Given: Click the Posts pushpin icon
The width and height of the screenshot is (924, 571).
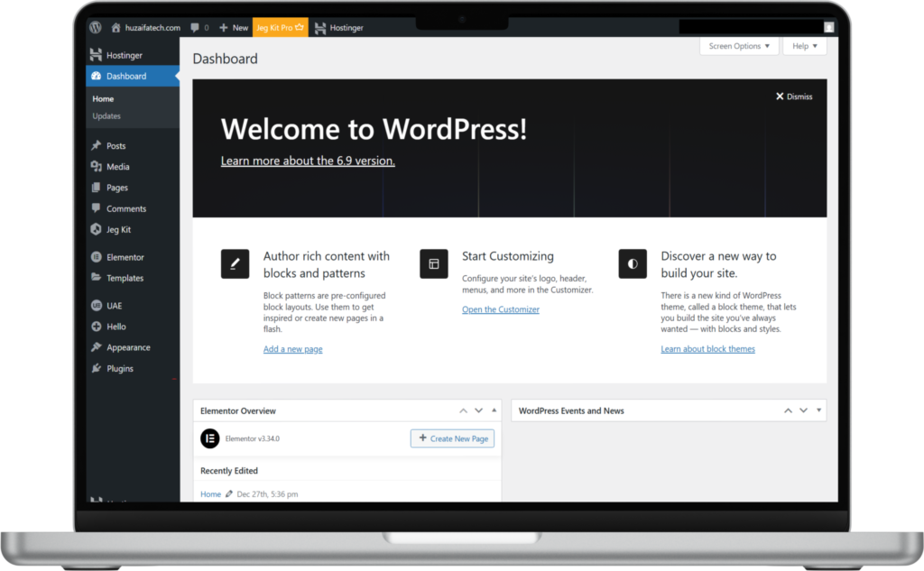Looking at the screenshot, I should pyautogui.click(x=96, y=145).
